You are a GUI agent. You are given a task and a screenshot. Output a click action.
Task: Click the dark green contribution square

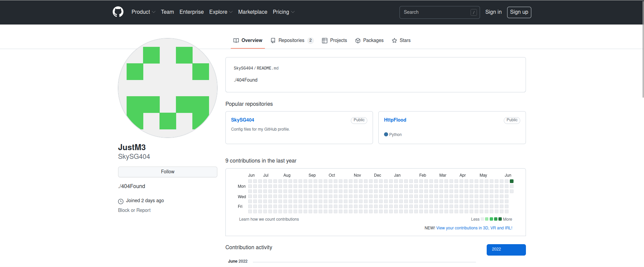(x=512, y=181)
